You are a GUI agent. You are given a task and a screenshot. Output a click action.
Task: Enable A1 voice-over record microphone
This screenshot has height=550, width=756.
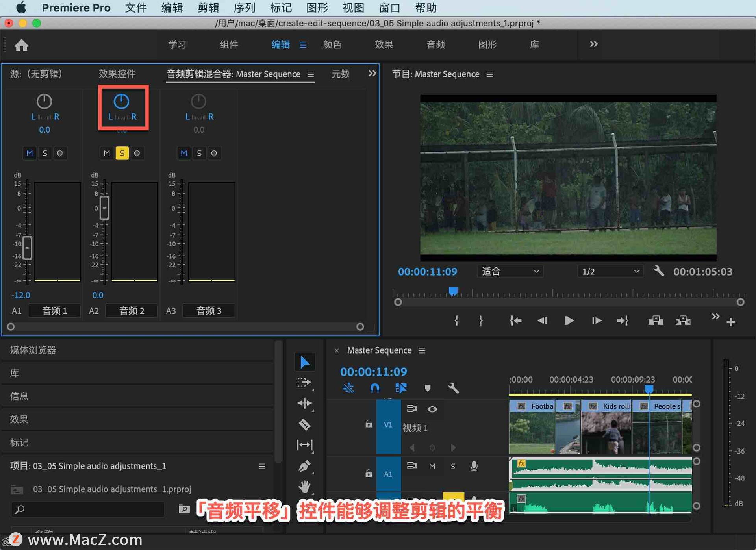474,466
